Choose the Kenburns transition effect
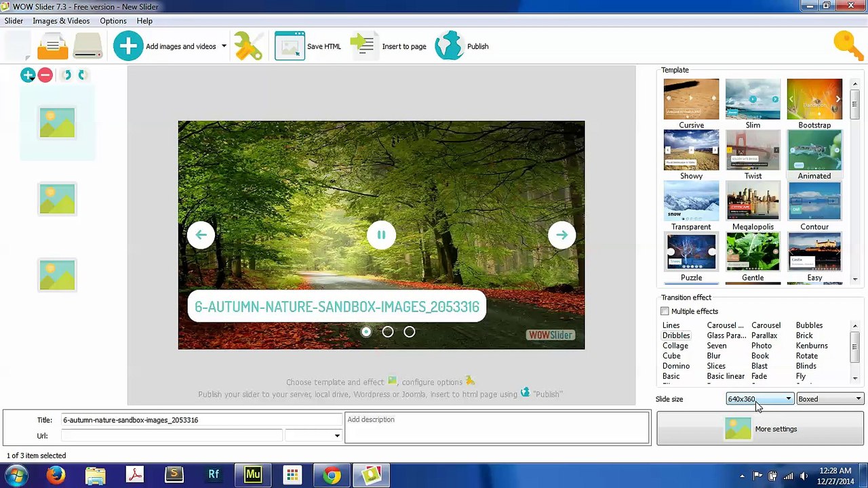Screen dimensions: 868x488 pos(812,346)
